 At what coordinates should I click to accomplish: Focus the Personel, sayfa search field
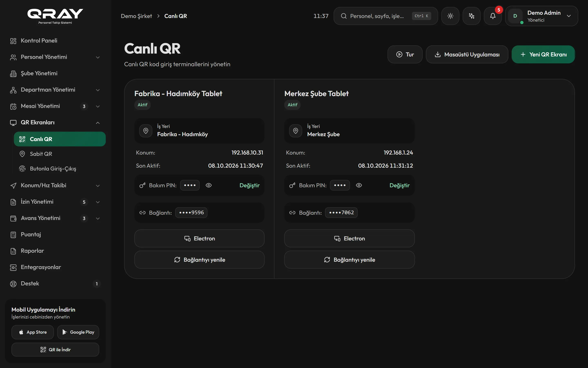(386, 16)
